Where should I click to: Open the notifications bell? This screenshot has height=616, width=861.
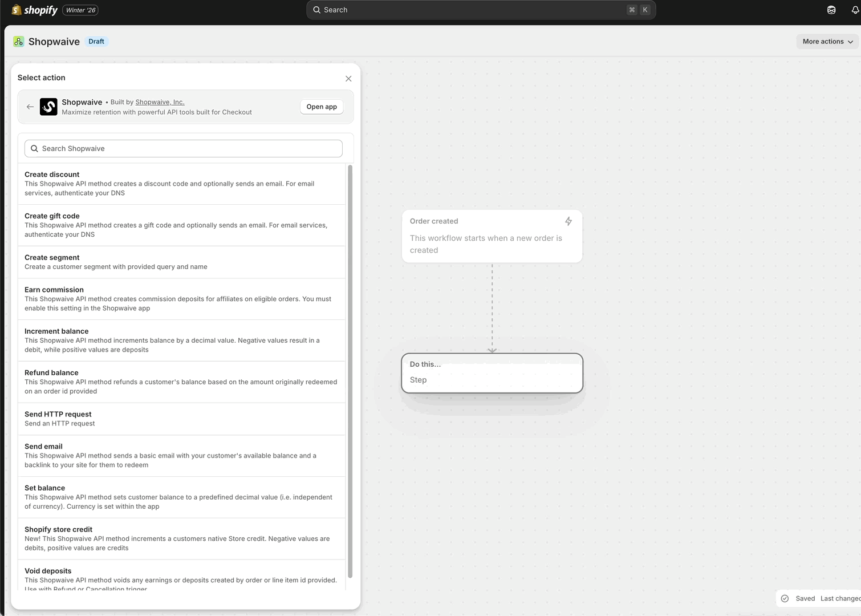click(x=855, y=10)
